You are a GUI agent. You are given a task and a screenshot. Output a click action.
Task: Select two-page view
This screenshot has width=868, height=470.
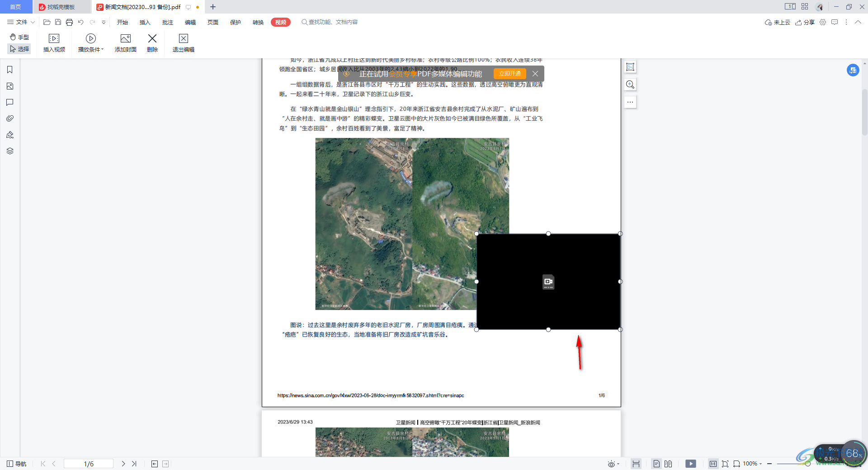pos(668,464)
